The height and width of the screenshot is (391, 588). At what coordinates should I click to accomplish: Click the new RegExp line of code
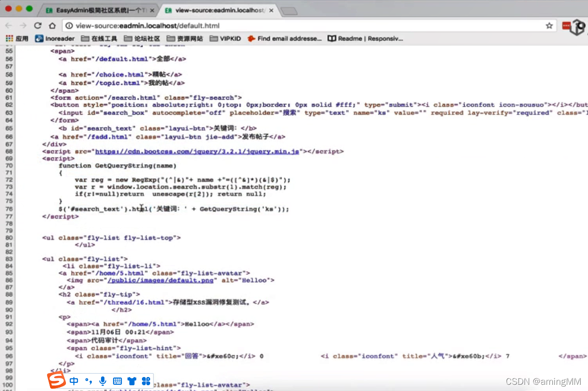183,180
